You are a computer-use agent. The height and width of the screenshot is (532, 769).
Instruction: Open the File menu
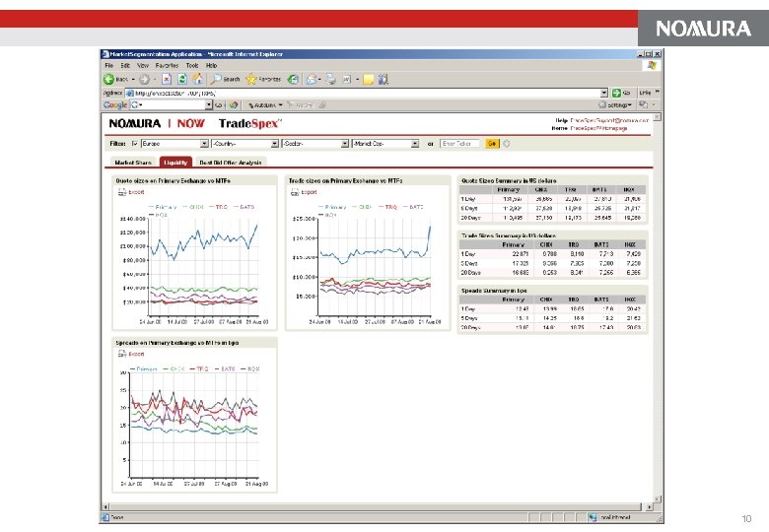coord(108,65)
